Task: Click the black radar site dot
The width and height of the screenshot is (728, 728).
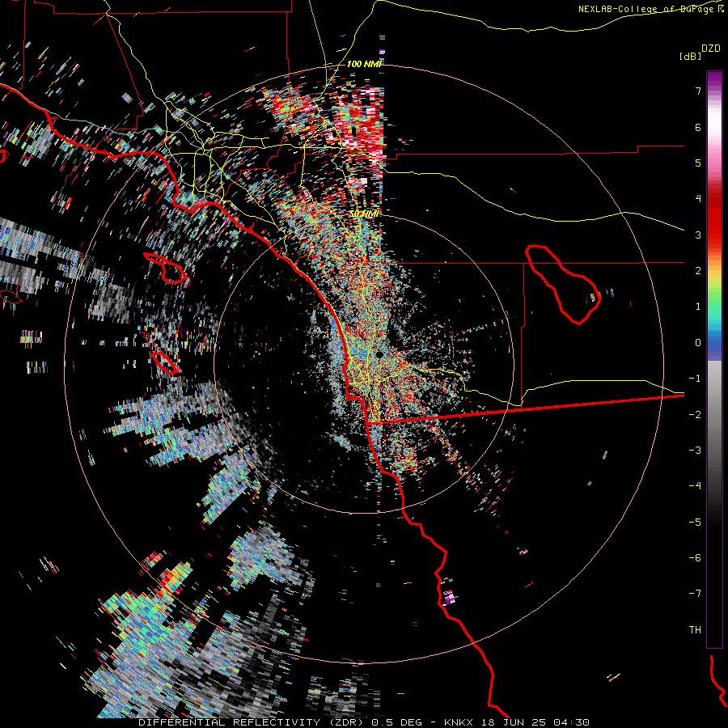Action: point(379,355)
